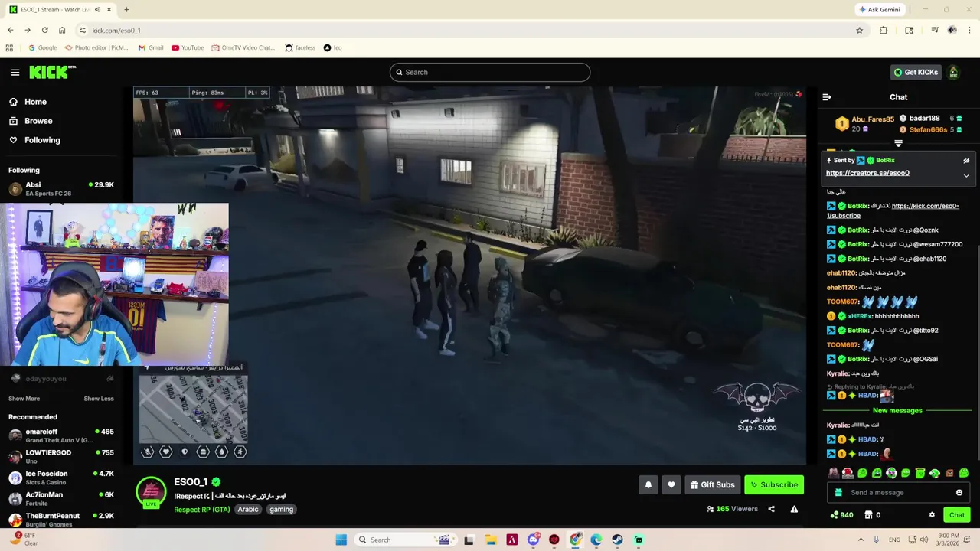This screenshot has height=551, width=980.
Task: Open Steam from the taskbar
Action: (x=617, y=540)
